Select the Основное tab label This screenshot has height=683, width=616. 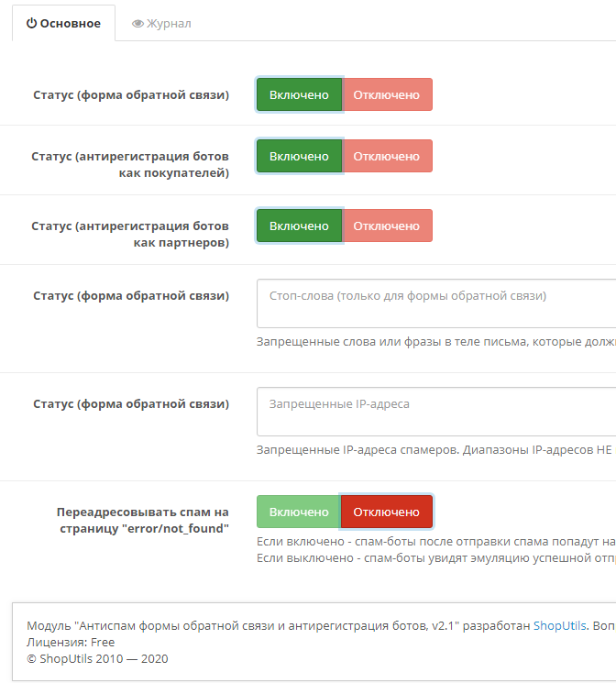coord(70,24)
